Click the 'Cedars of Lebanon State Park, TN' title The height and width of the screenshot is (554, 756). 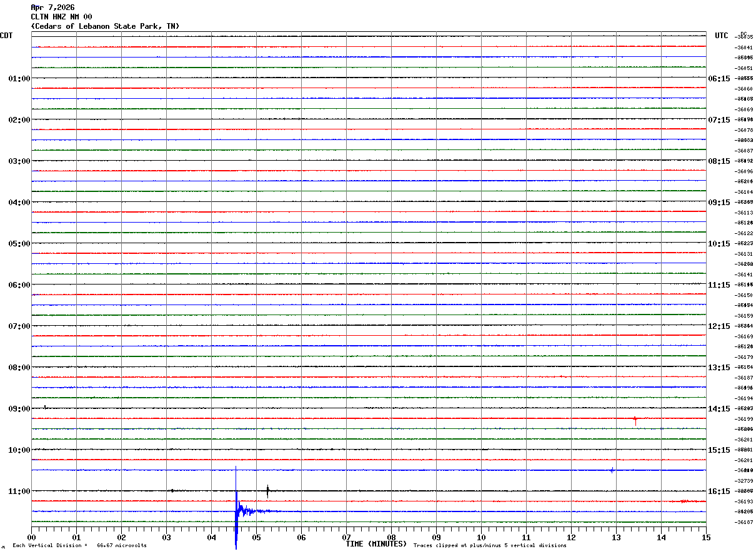(105, 26)
